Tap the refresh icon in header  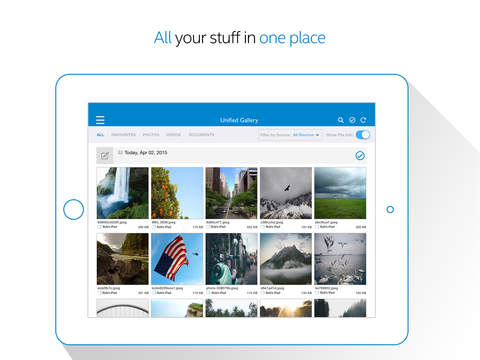(363, 120)
